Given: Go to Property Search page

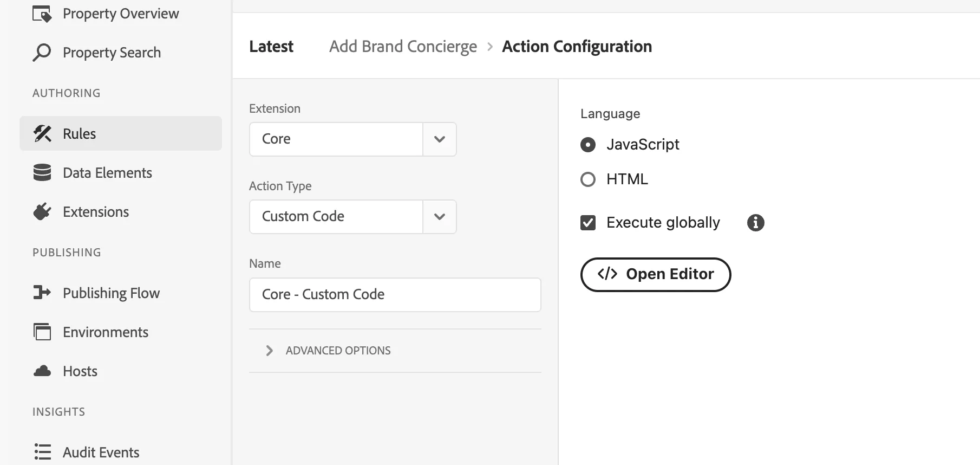Looking at the screenshot, I should click(x=112, y=53).
